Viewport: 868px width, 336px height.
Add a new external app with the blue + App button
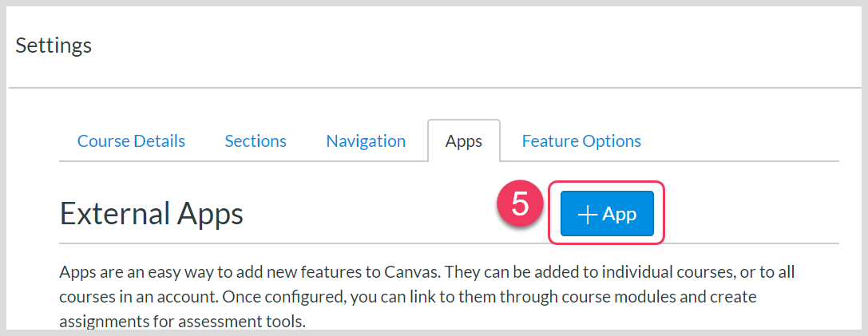[x=607, y=214]
